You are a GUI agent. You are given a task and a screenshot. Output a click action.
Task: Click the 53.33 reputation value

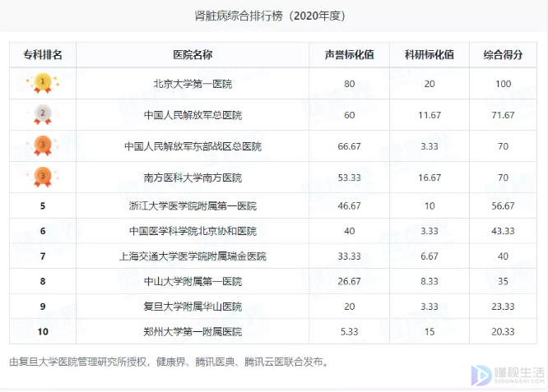[x=349, y=178]
